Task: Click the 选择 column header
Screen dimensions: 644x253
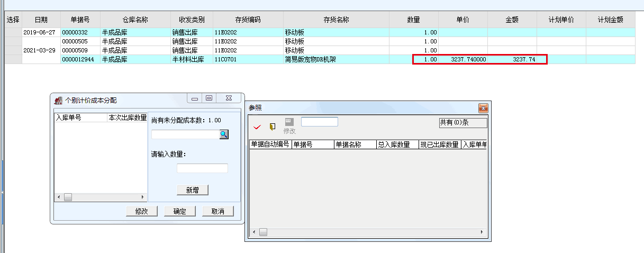Action: [13, 20]
